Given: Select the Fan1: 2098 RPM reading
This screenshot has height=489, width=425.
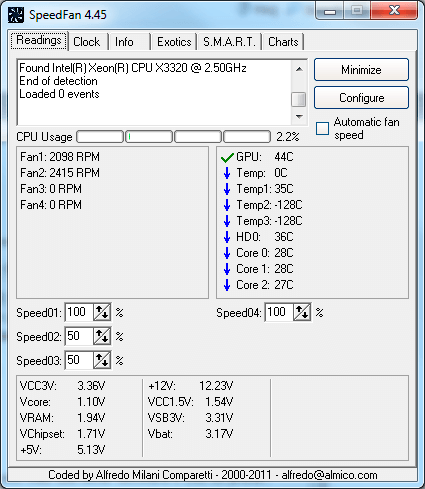Looking at the screenshot, I should [60, 157].
